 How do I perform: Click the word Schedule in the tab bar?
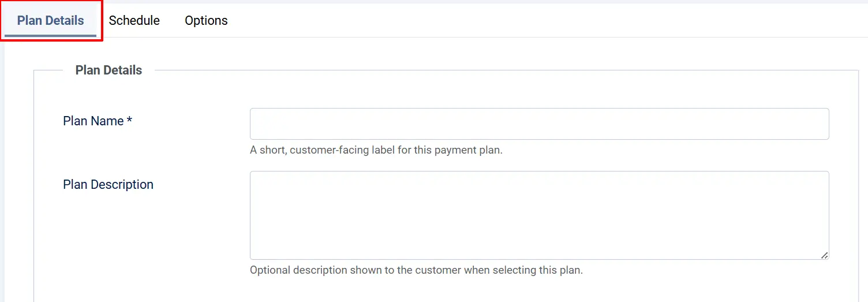(134, 20)
